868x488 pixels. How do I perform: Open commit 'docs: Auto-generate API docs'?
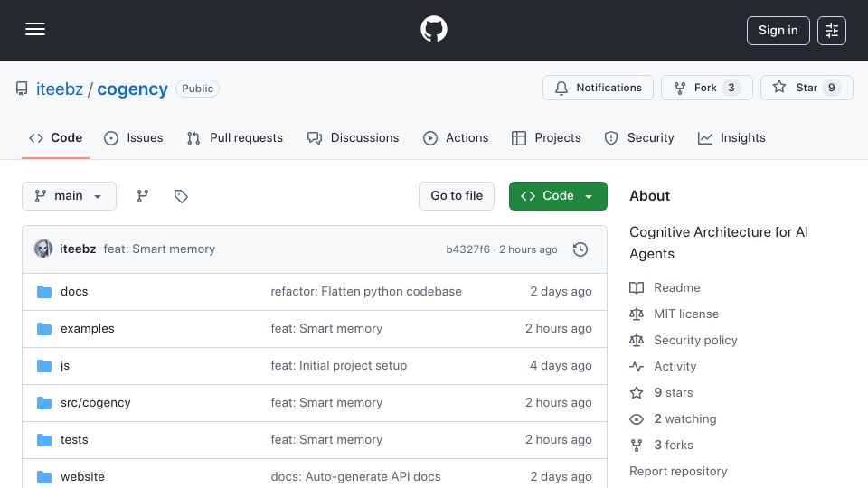tap(355, 477)
